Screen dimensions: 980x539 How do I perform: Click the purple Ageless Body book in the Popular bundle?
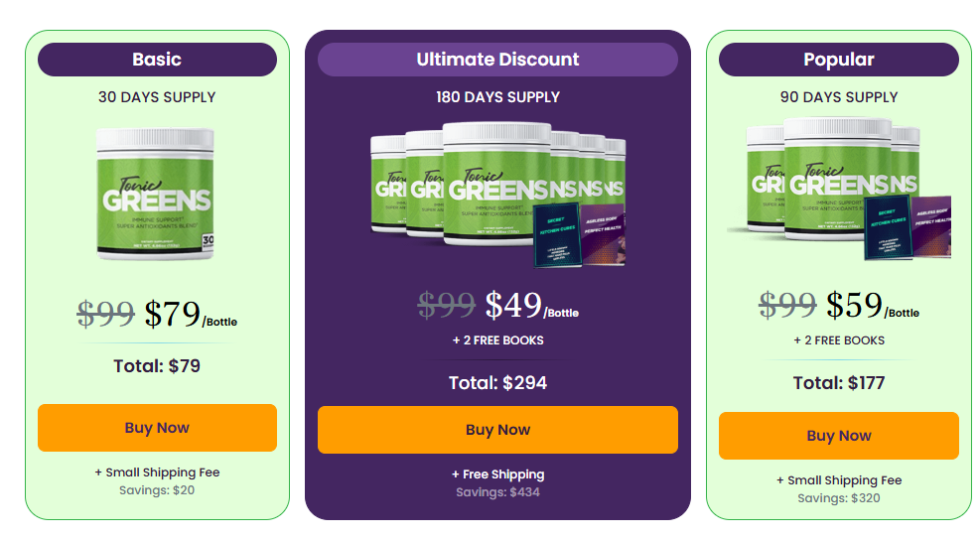(x=931, y=226)
